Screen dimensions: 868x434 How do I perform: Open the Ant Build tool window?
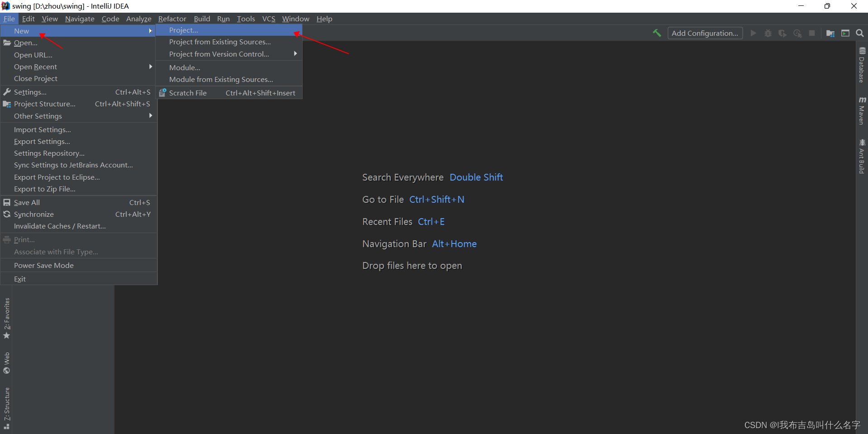862,156
